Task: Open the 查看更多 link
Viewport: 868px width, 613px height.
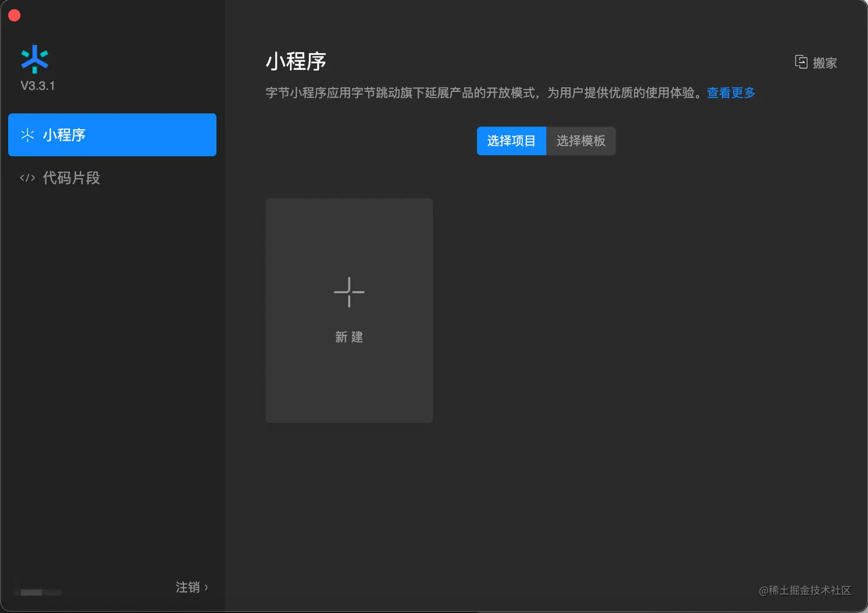Action: 730,92
